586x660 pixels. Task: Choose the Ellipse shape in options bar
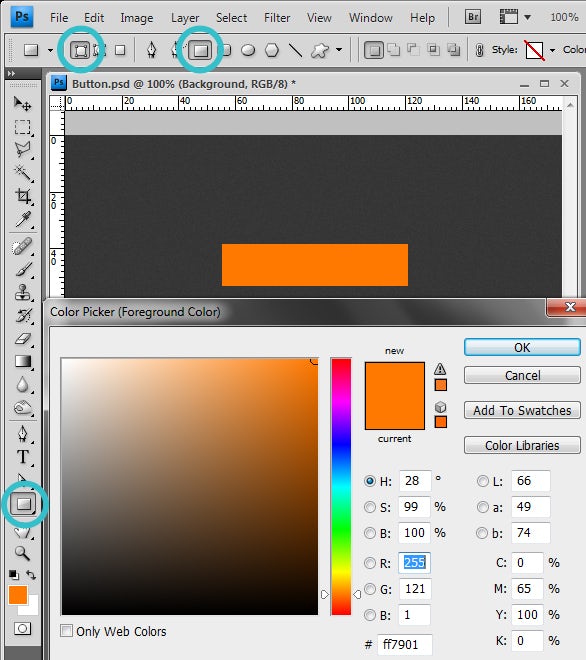click(x=248, y=51)
